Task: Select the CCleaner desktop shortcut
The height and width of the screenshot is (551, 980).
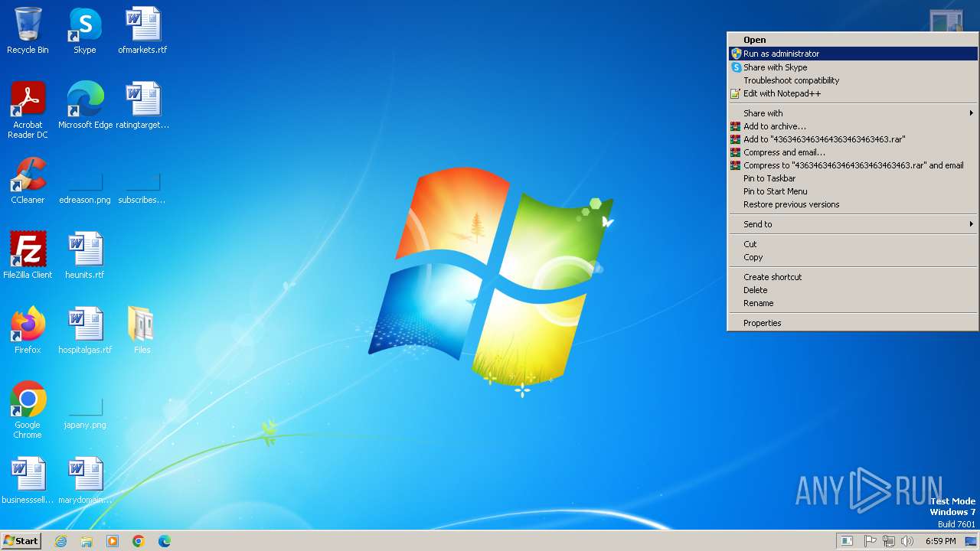Action: pos(28,181)
